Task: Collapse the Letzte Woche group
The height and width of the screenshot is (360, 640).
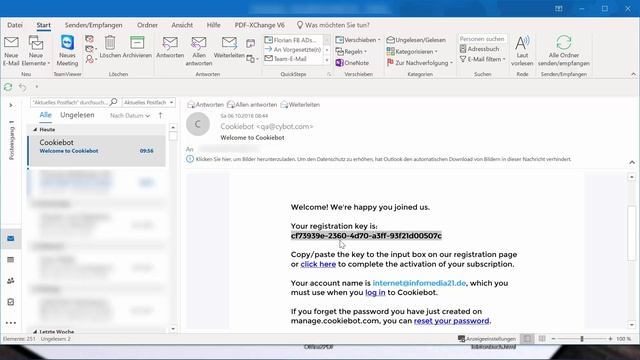Action: click(35, 331)
